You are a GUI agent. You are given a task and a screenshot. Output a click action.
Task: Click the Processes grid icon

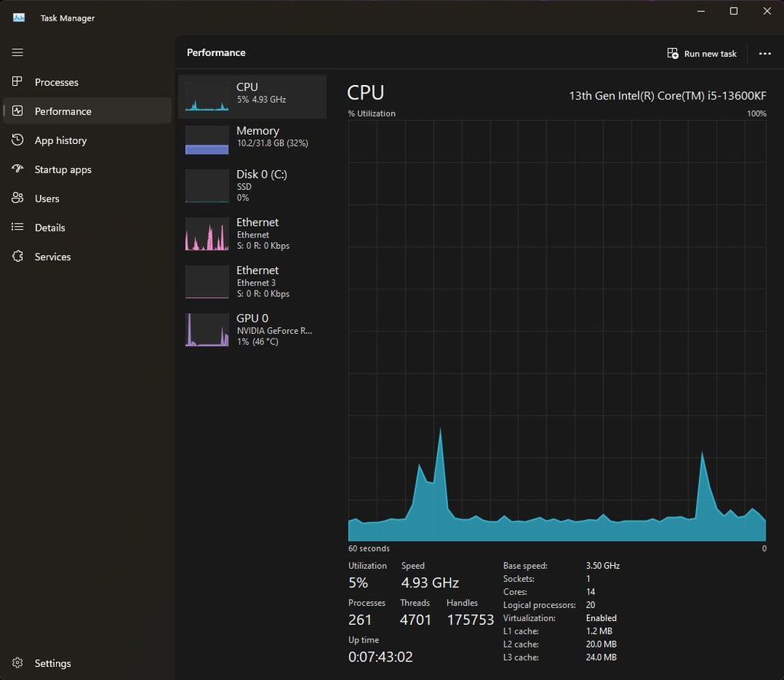18,81
